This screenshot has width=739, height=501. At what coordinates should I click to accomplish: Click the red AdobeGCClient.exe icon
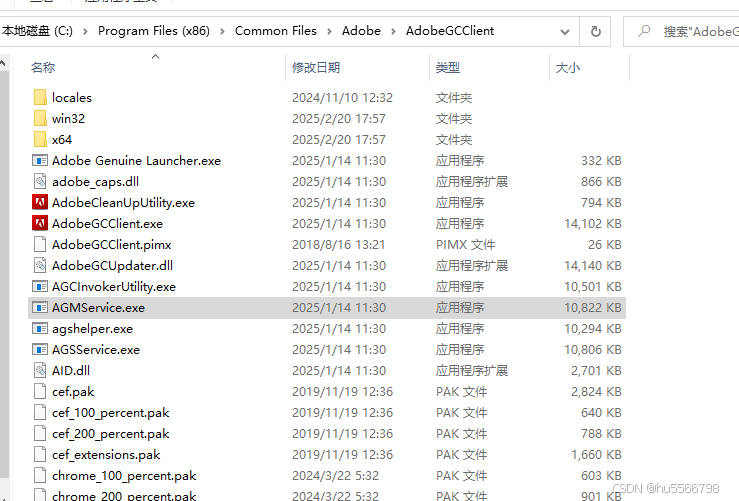click(40, 223)
